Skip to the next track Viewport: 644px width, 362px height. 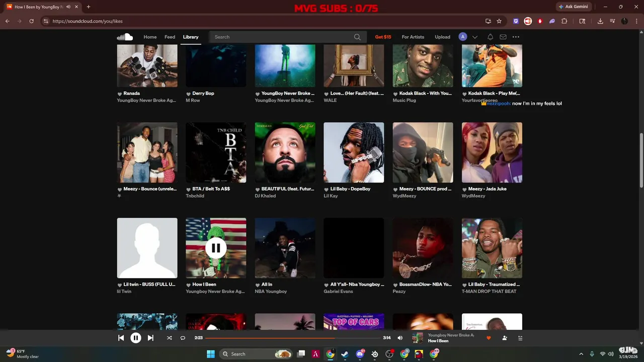click(150, 338)
